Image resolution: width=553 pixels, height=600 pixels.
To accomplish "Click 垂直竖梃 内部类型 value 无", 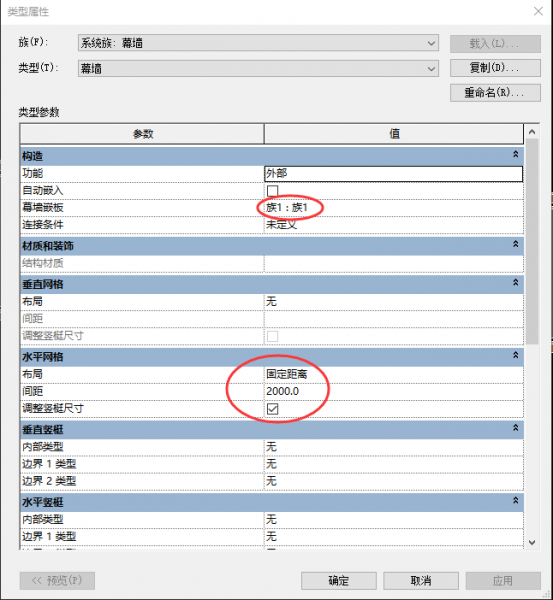I will click(x=271, y=447).
